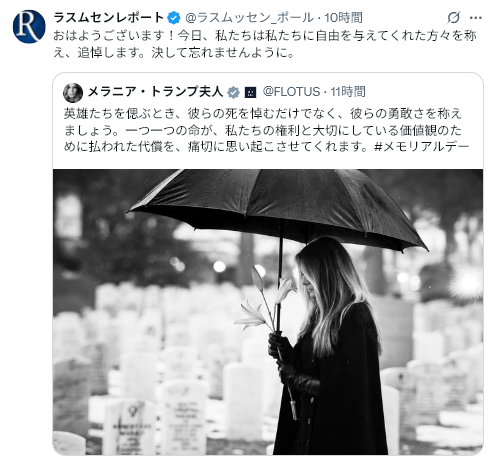Image resolution: width=494 pixels, height=462 pixels.
Task: Click quoted text beginning 英雄たちを偲ぶとき
Action: (x=267, y=130)
